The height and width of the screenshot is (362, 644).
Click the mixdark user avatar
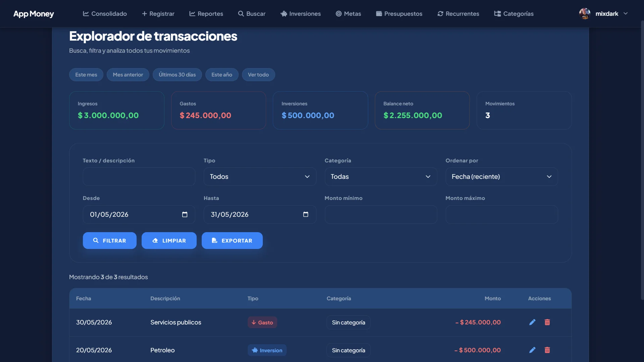585,14
